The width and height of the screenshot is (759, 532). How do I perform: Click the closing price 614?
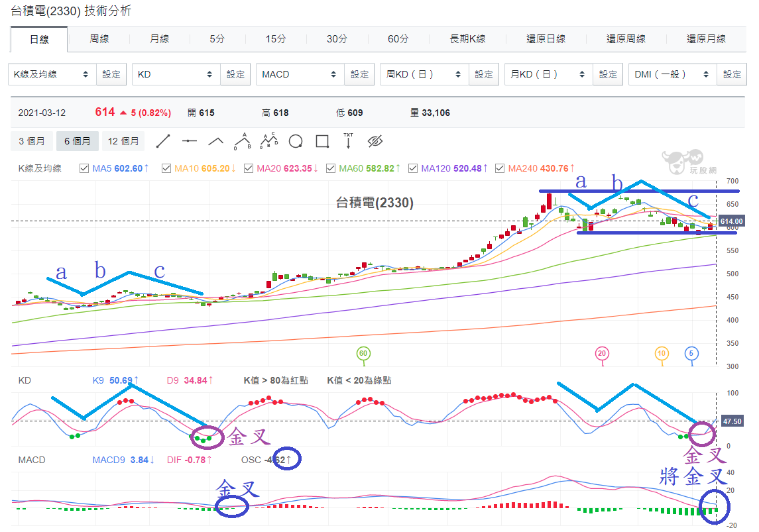[x=105, y=112]
